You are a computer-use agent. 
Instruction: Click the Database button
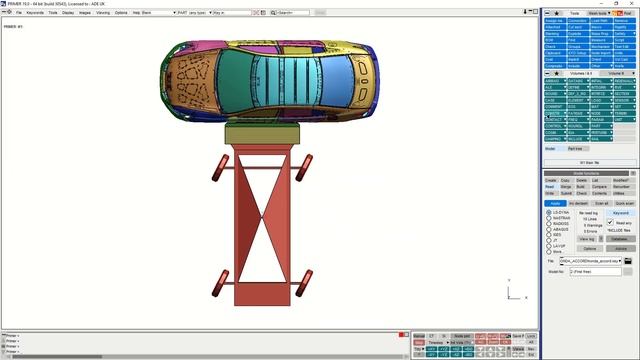(x=620, y=239)
